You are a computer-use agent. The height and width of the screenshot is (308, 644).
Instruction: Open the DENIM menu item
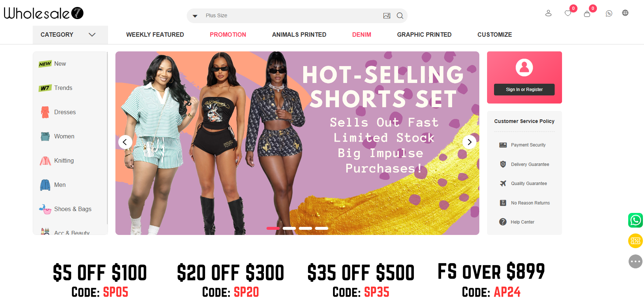pyautogui.click(x=362, y=35)
